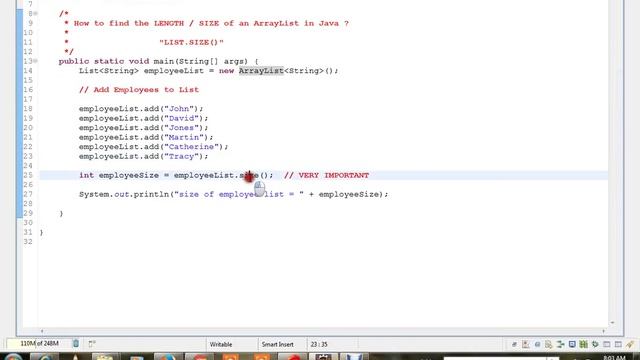Viewport: 640px width, 360px height.
Task: Click "List<String> employeeList" declaration on line 14
Action: tap(141, 71)
